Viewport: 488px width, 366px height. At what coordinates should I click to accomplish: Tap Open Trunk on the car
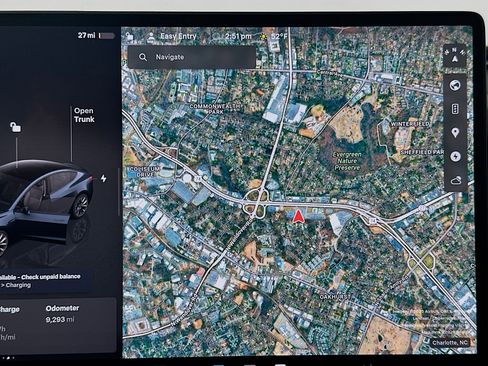pos(84,115)
